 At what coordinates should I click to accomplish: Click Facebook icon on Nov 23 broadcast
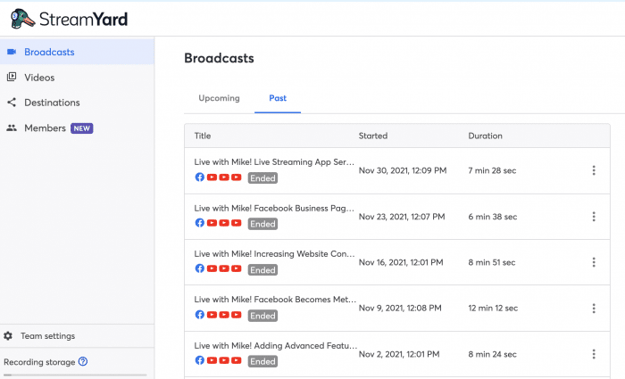coord(200,223)
